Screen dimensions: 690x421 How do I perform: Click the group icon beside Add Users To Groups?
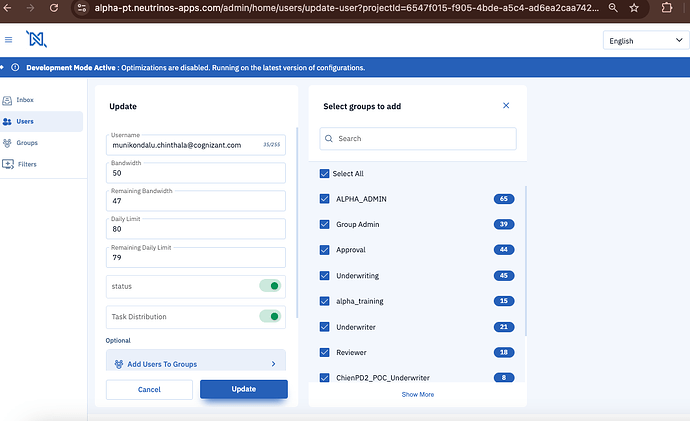click(119, 364)
